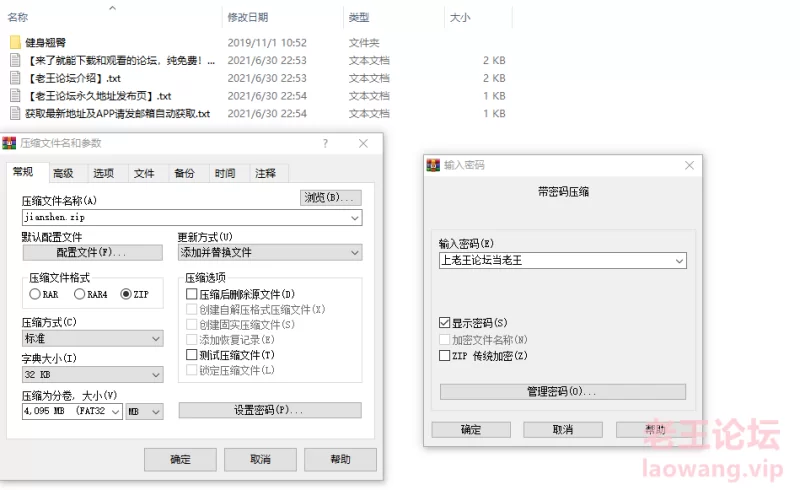Switch to the 备份 tab
The width and height of the screenshot is (800, 490).
pyautogui.click(x=184, y=174)
